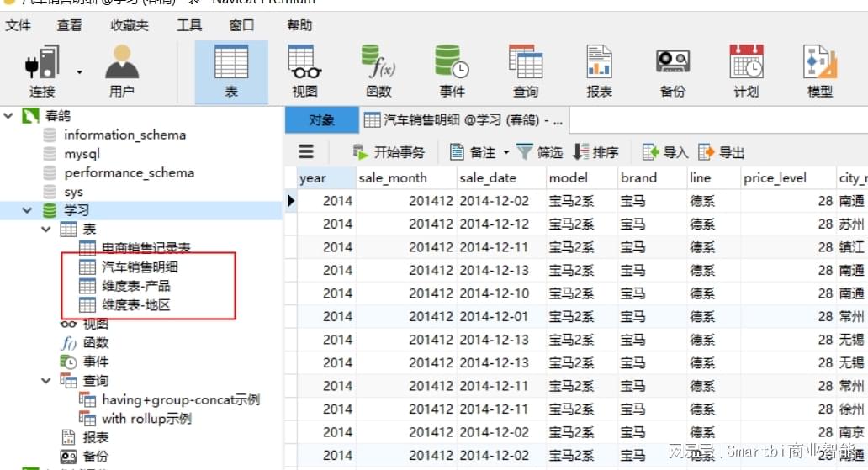This screenshot has width=868, height=470.
Task: Open the 文件 menu
Action: [19, 25]
